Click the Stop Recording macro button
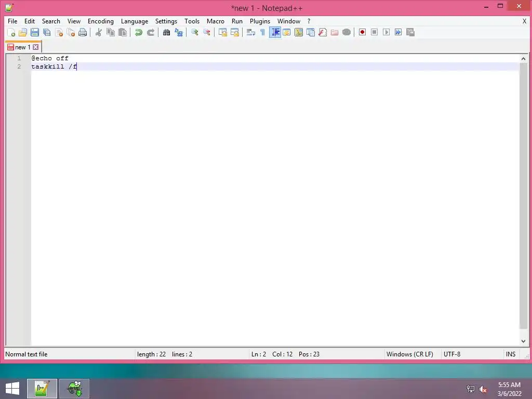Screen dimensions: 532x399 point(374,32)
